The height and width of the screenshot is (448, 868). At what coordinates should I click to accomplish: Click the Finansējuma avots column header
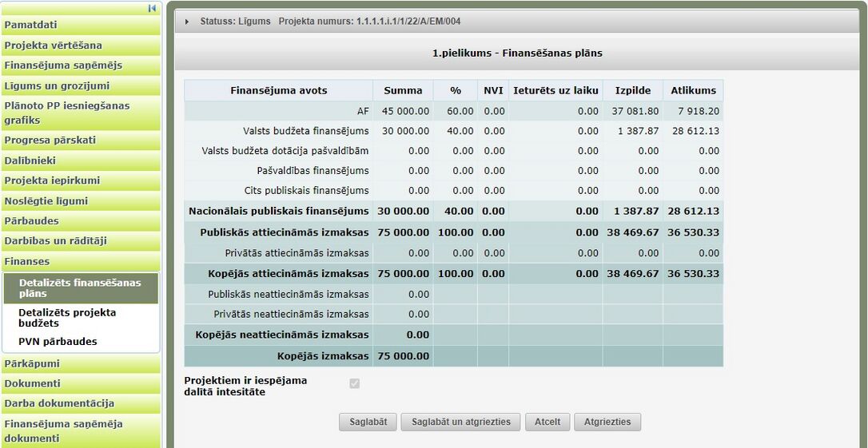point(278,91)
